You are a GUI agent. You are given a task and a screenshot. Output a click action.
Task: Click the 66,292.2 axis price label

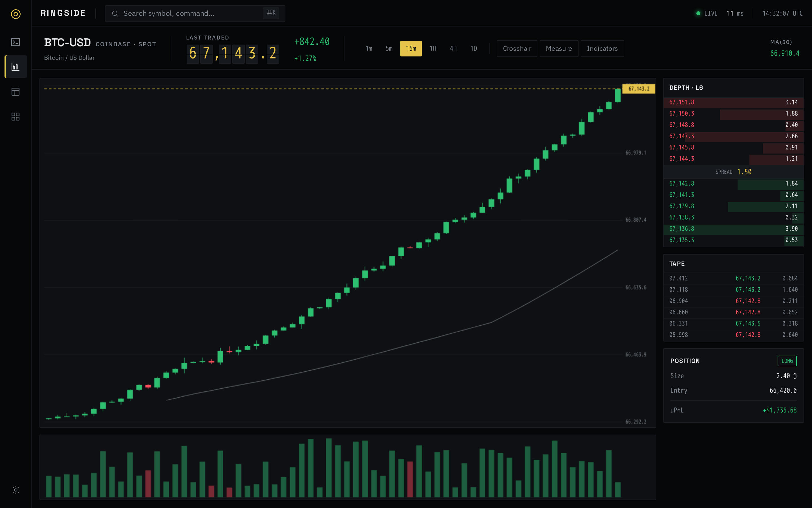tap(636, 422)
